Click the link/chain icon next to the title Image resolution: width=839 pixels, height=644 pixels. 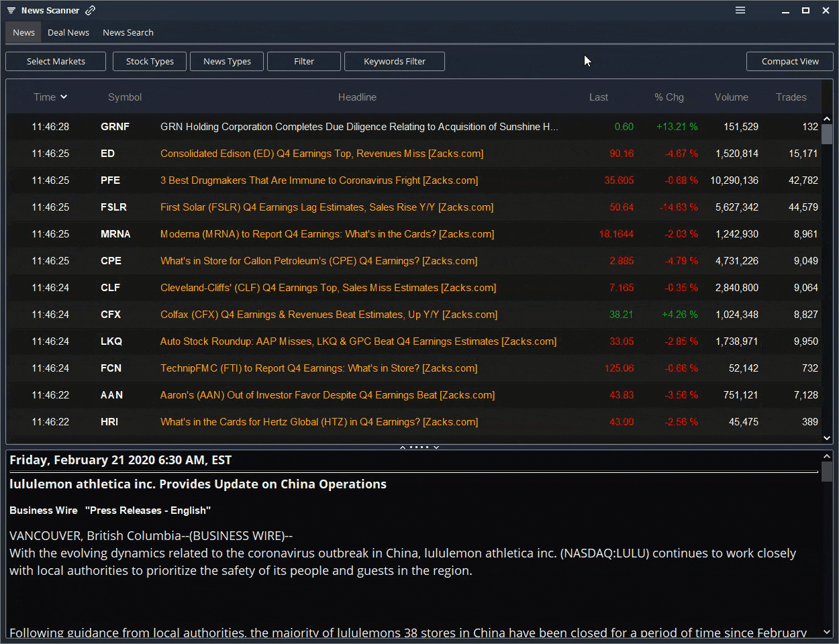(91, 10)
